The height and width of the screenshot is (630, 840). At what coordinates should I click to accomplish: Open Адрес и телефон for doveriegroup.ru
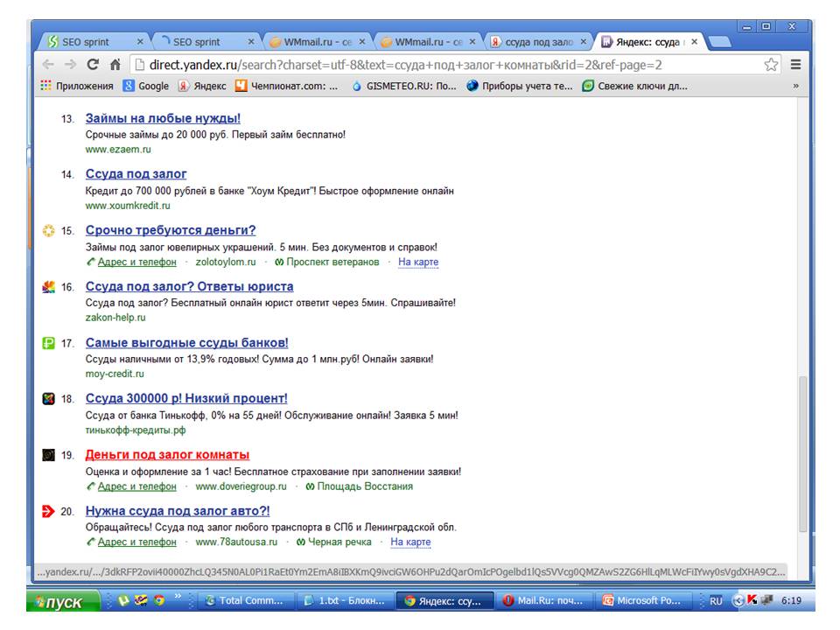tap(136, 486)
